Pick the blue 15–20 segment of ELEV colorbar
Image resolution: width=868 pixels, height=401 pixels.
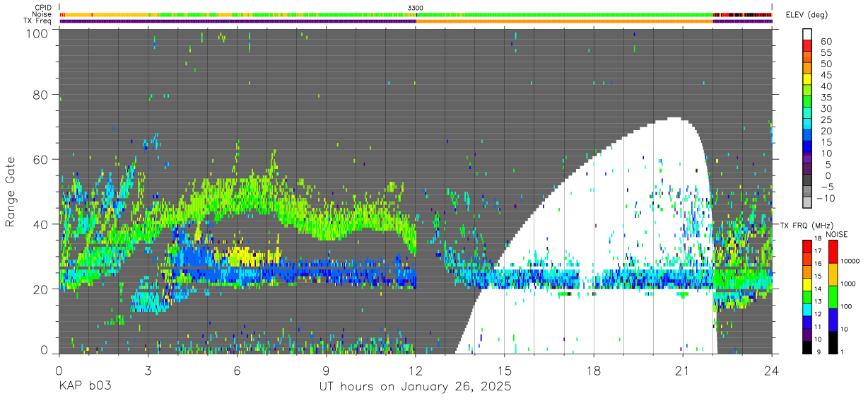coord(807,136)
